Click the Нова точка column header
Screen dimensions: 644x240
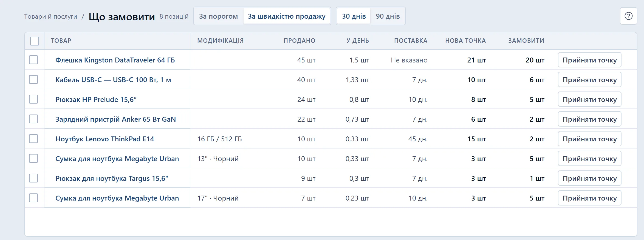pyautogui.click(x=465, y=41)
